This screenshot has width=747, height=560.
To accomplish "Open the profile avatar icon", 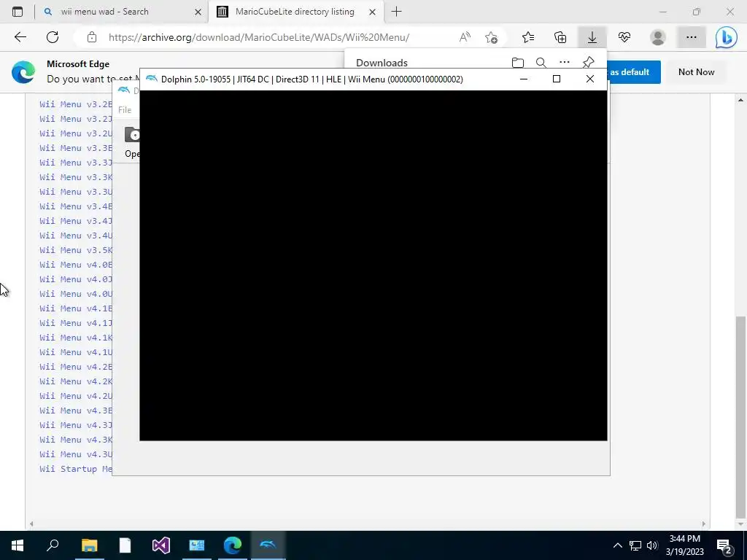I will [x=658, y=37].
